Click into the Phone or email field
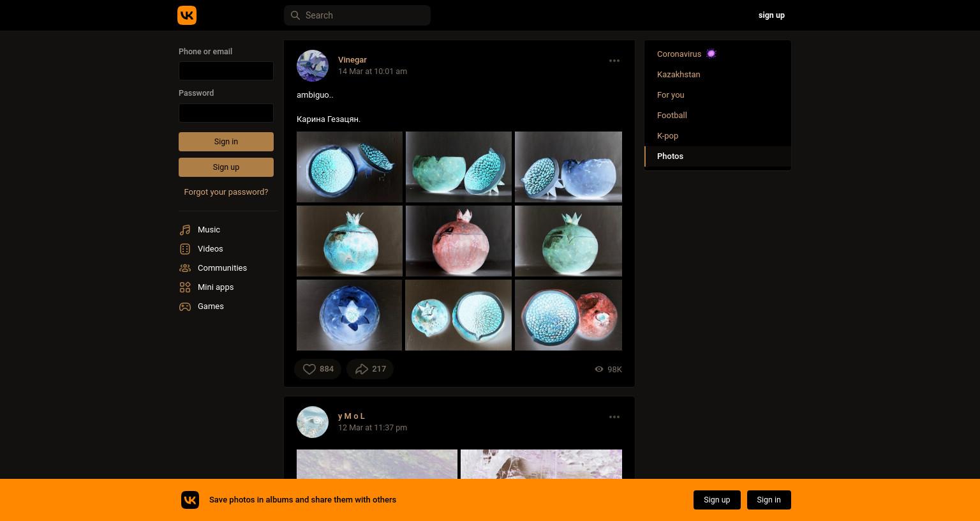Image resolution: width=980 pixels, height=521 pixels. (x=226, y=71)
